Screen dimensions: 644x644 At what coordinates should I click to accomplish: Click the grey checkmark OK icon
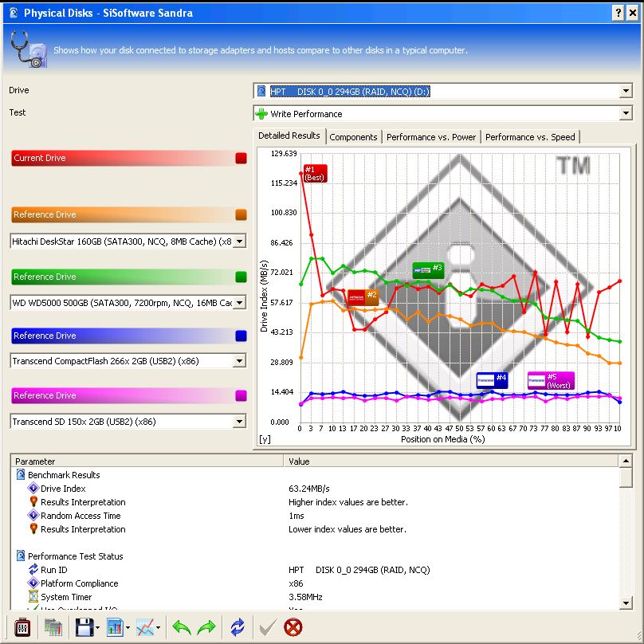pyautogui.click(x=268, y=627)
